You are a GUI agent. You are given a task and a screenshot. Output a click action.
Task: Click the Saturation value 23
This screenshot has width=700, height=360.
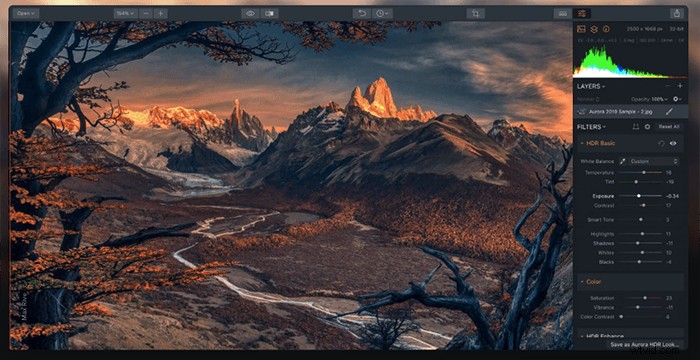click(x=668, y=298)
